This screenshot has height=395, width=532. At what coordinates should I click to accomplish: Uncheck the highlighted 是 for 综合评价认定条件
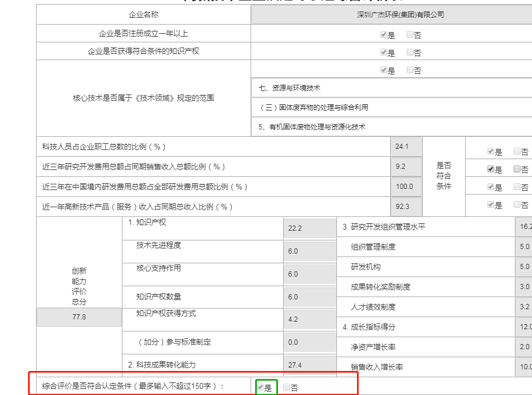click(x=260, y=387)
